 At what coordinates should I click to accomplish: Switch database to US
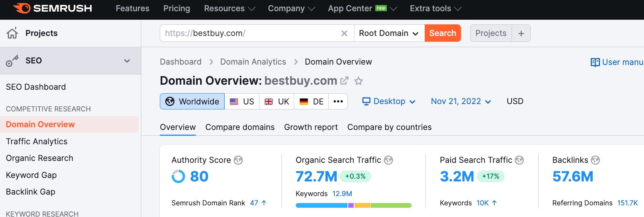pos(242,101)
